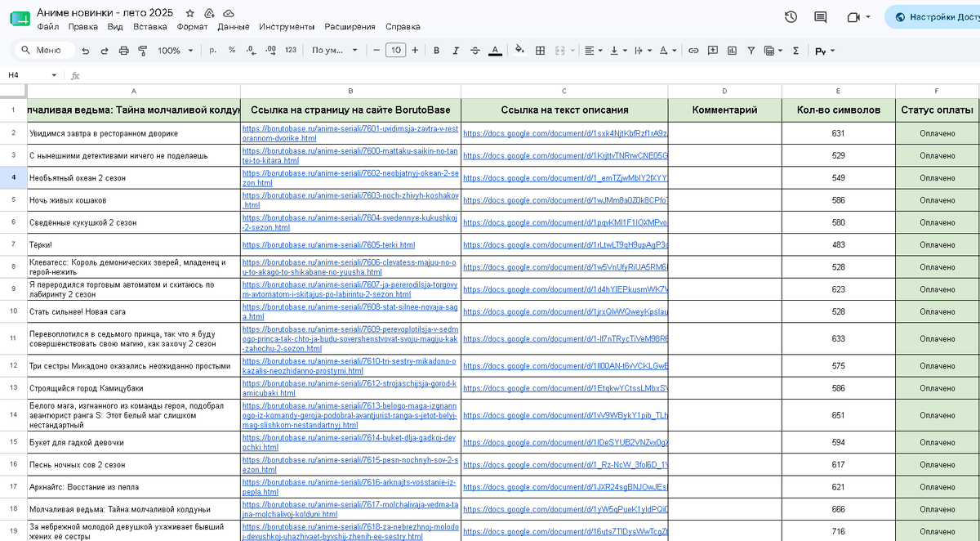Screen dimensions: 980x541
Task: Check the cloud save status icon
Action: [x=229, y=14]
